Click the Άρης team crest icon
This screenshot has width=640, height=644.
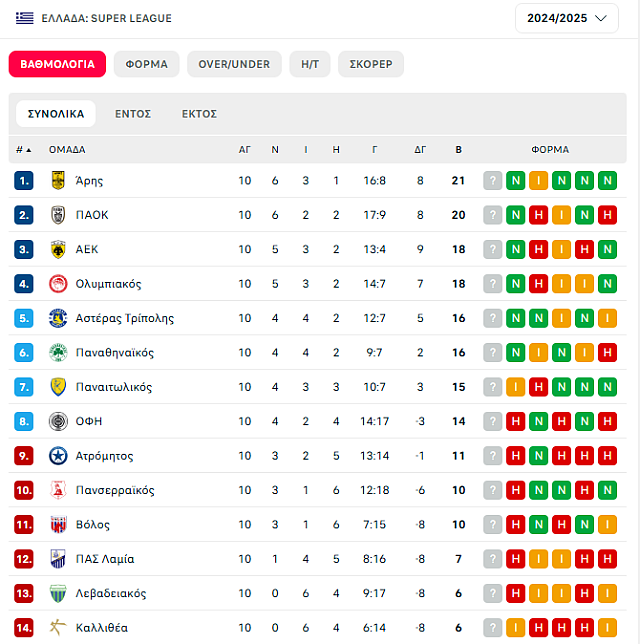58,181
